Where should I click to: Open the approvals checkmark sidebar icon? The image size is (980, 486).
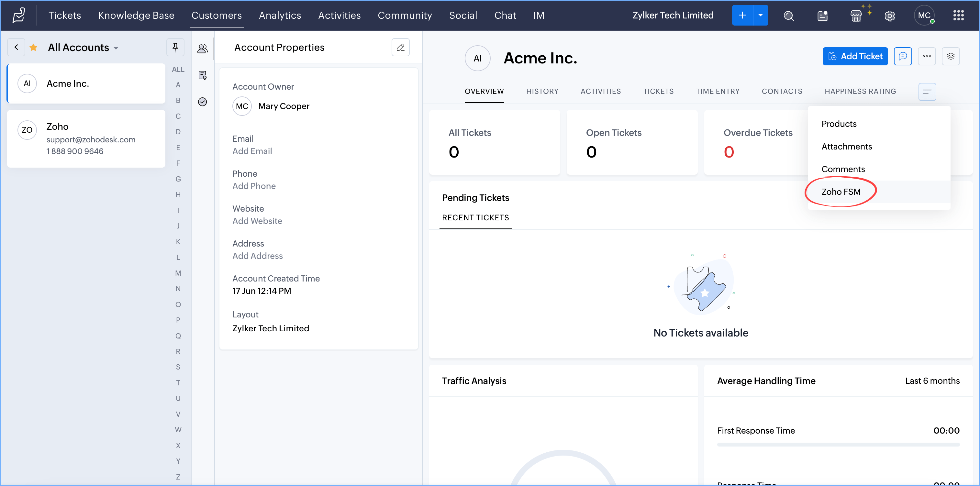(202, 102)
